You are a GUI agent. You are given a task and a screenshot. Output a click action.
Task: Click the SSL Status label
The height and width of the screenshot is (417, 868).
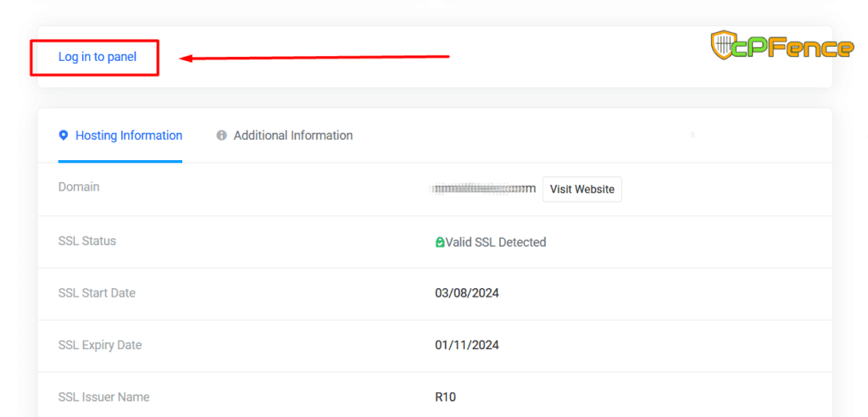click(87, 241)
